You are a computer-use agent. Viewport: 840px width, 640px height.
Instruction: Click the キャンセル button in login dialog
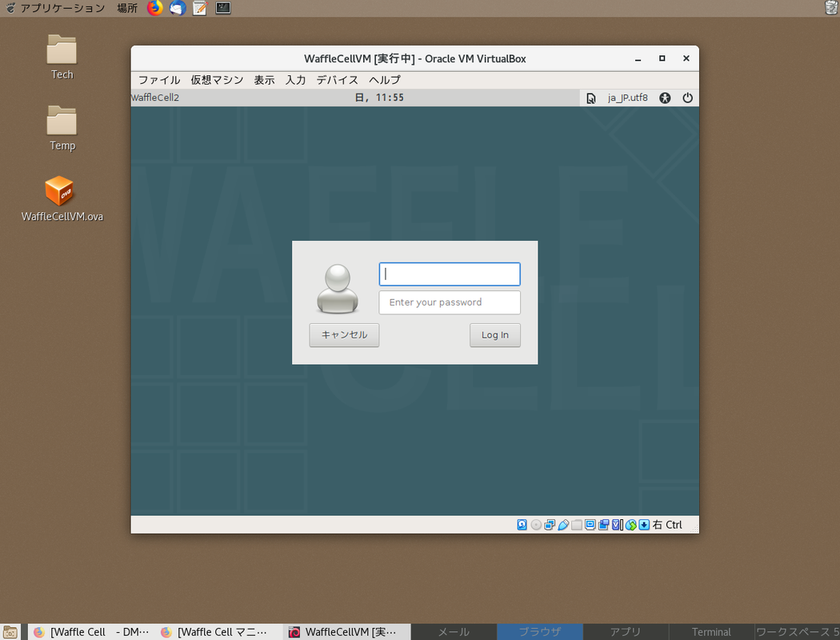344,335
